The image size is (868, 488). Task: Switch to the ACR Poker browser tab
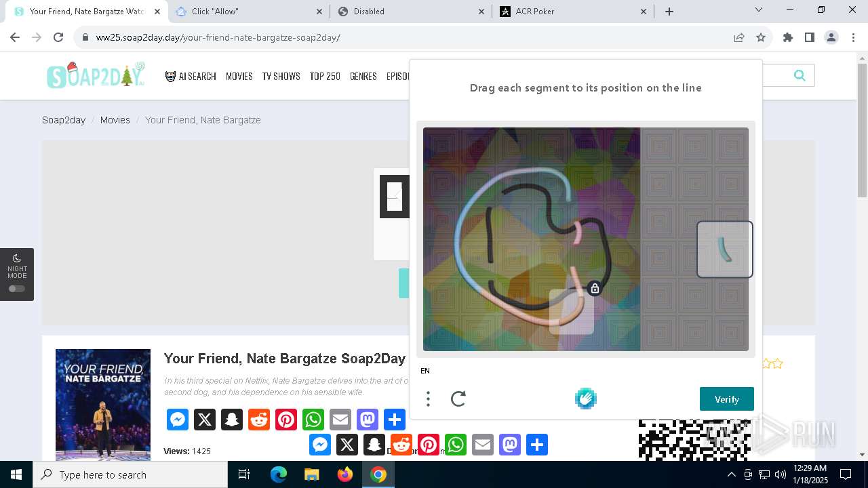coord(574,11)
